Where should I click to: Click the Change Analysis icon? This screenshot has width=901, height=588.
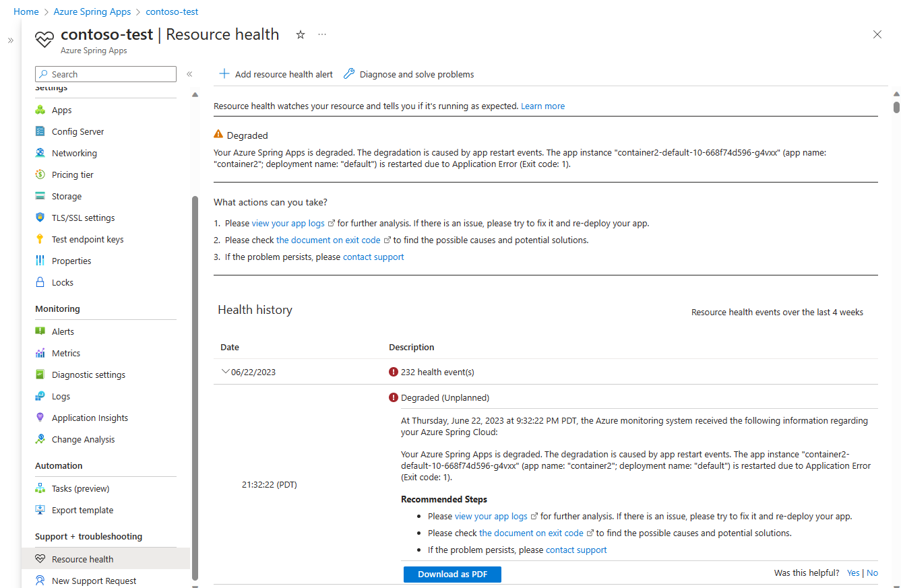40,439
